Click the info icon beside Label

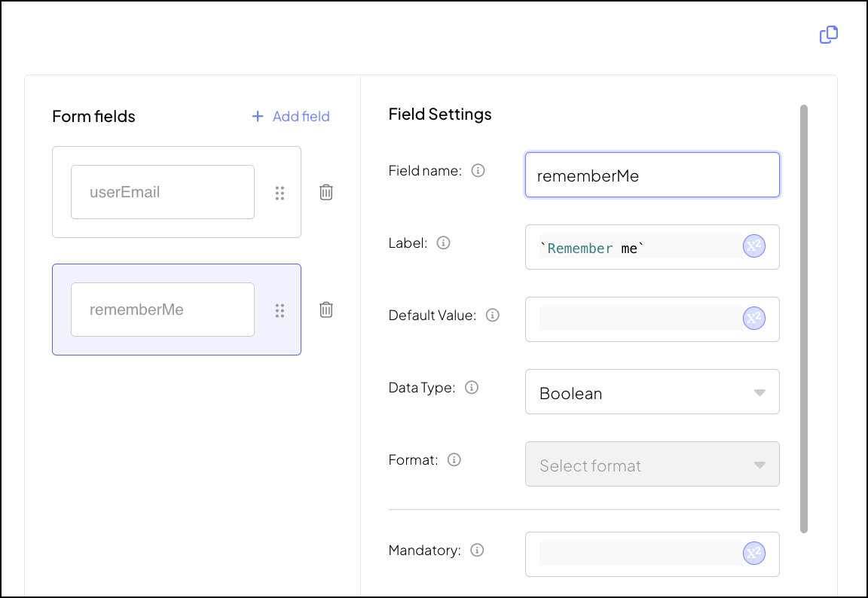(444, 243)
